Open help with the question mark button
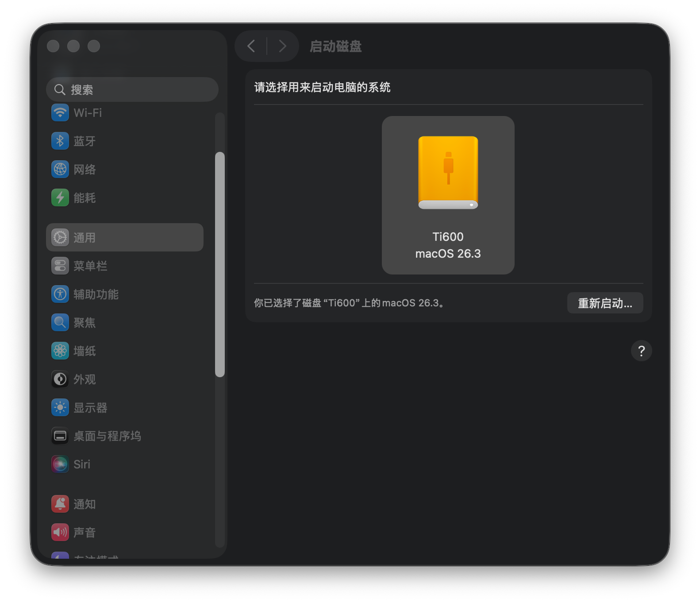700x603 pixels. pos(641,351)
